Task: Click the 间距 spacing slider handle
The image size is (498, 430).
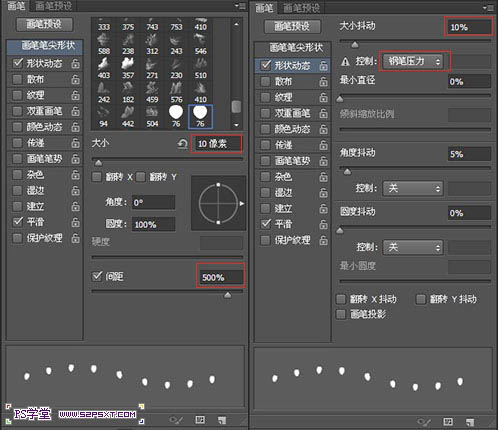Action: 228,295
